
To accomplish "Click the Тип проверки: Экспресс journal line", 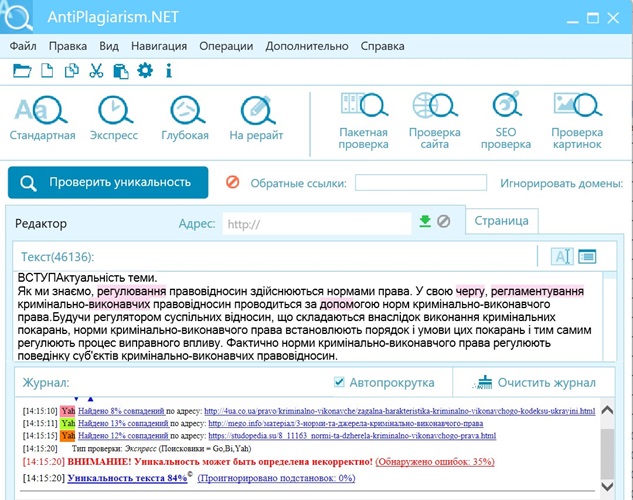I will coord(161,448).
